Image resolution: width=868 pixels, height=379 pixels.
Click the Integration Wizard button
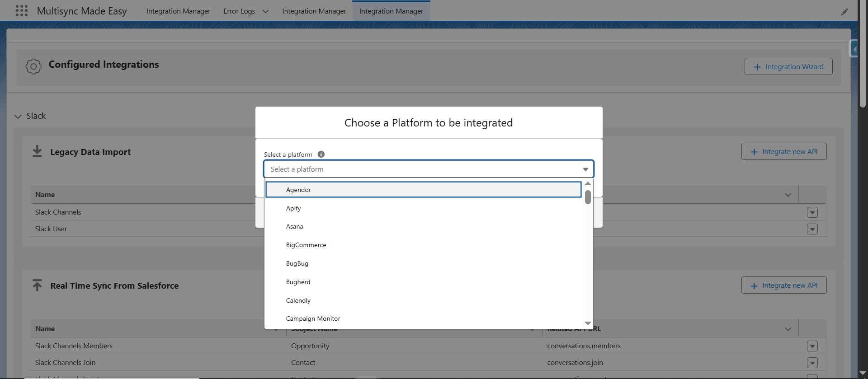pyautogui.click(x=788, y=67)
